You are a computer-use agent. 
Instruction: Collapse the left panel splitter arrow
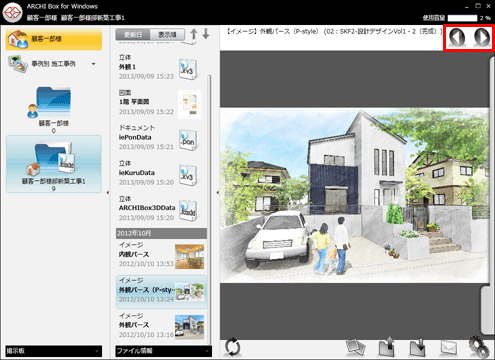pyautogui.click(x=108, y=192)
